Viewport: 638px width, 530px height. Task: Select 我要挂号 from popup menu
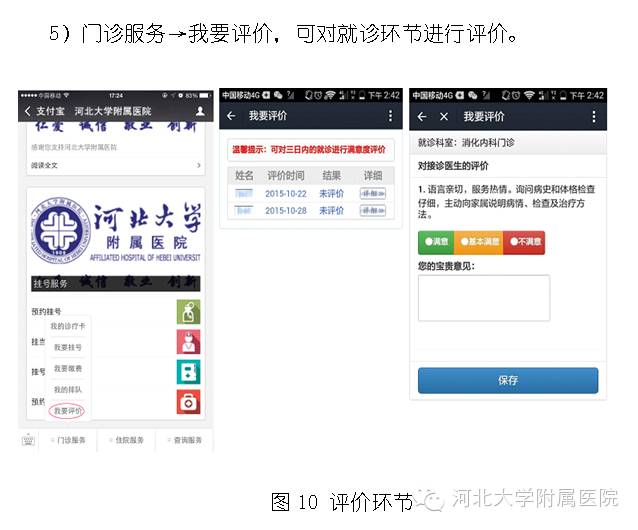click(68, 347)
